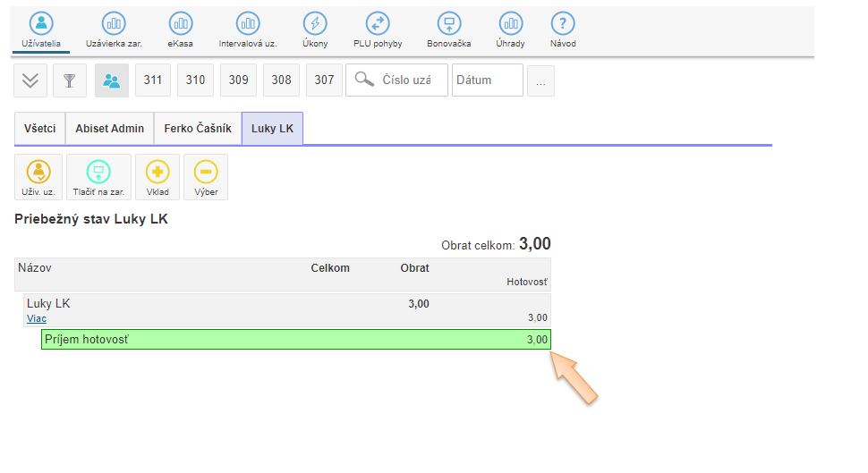Open Bonovačka section
This screenshot has width=868, height=473.
click(449, 24)
